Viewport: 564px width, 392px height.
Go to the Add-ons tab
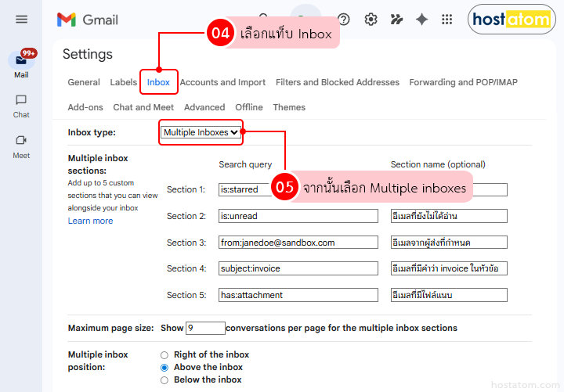coord(85,107)
